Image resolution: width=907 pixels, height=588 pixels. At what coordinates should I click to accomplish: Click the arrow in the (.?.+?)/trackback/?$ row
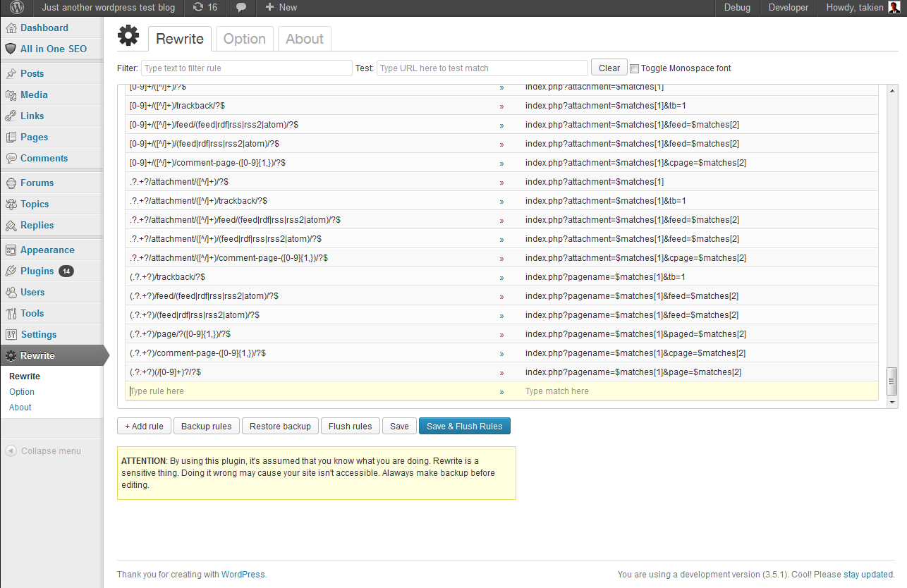coord(501,277)
